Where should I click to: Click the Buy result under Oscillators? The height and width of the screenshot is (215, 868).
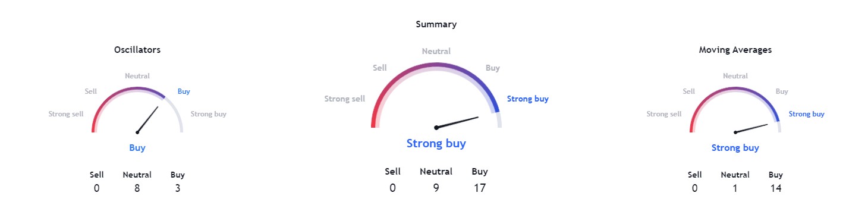click(137, 148)
